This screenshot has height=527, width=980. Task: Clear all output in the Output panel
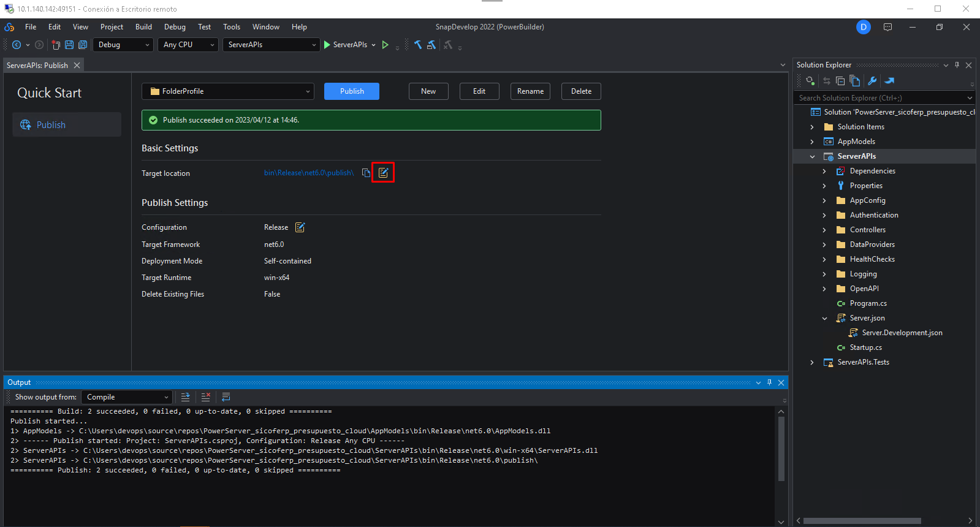(206, 397)
